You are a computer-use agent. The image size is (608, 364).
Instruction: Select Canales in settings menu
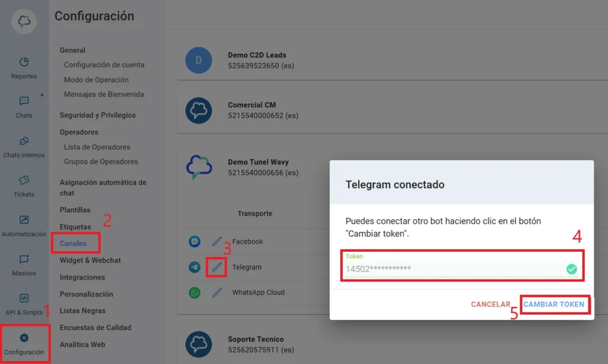tap(73, 243)
